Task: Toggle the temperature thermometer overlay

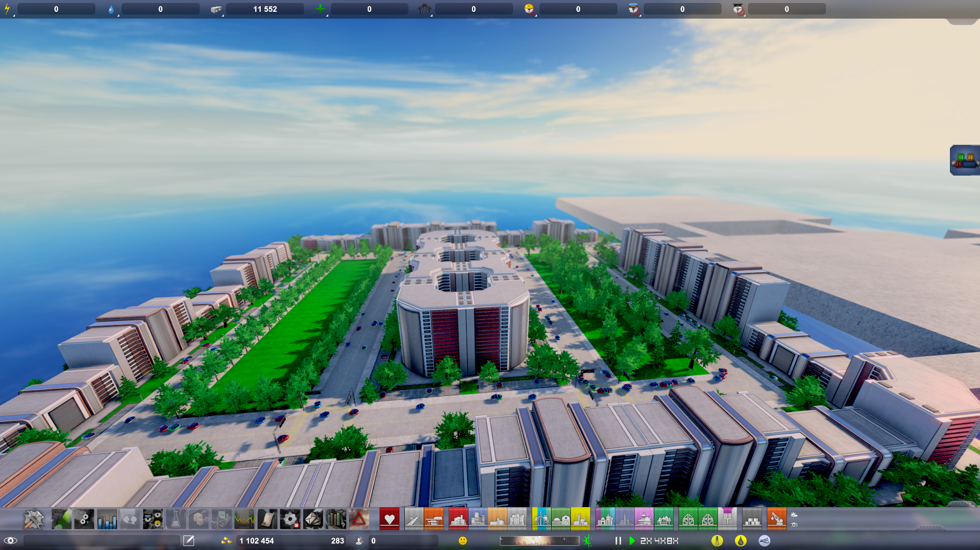Action: [717, 541]
